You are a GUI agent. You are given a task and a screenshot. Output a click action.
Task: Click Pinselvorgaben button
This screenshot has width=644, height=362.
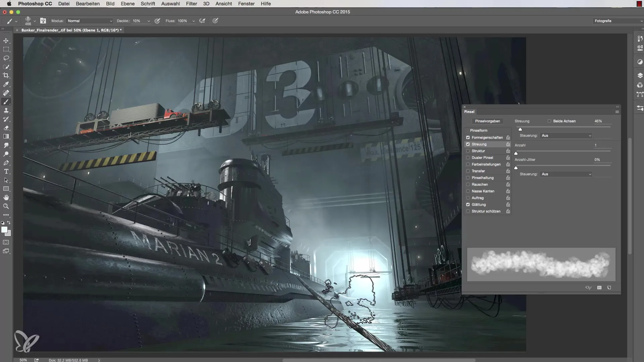pyautogui.click(x=487, y=121)
